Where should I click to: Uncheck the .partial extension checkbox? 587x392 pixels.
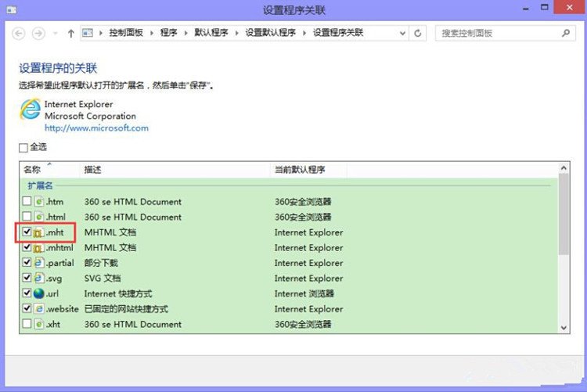tap(27, 262)
